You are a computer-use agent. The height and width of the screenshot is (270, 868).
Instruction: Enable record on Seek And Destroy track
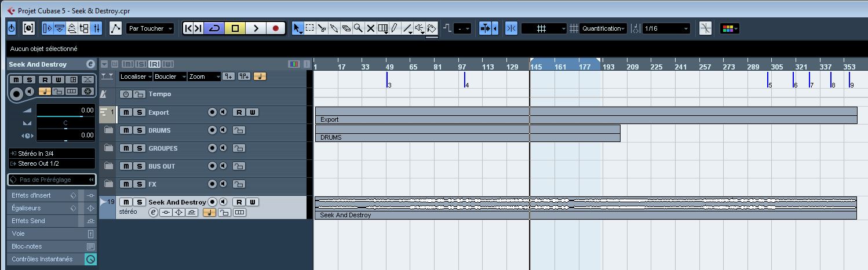click(212, 202)
